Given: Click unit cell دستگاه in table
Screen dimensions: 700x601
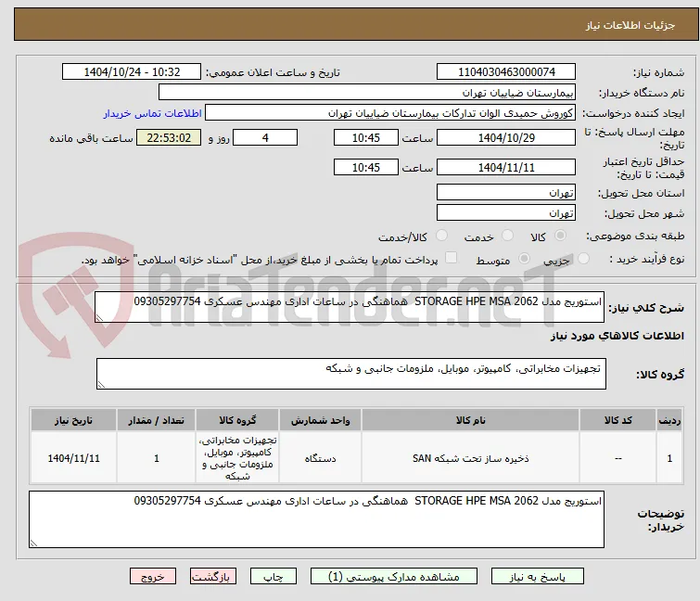Looking at the screenshot, I should pyautogui.click(x=320, y=458).
